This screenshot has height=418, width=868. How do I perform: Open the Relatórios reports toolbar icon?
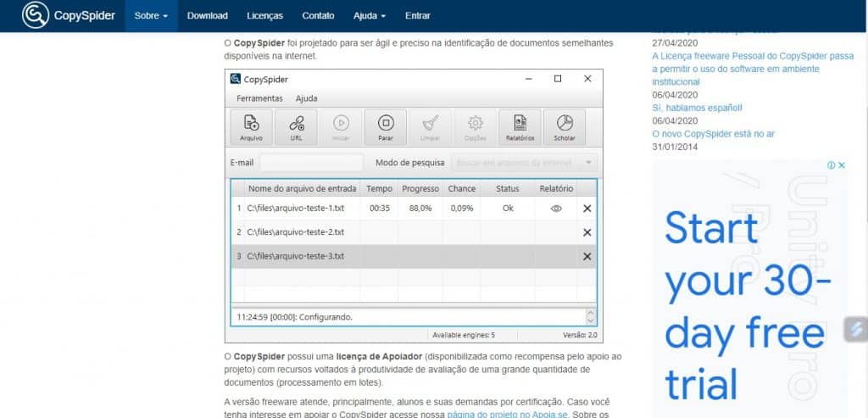tap(520, 127)
